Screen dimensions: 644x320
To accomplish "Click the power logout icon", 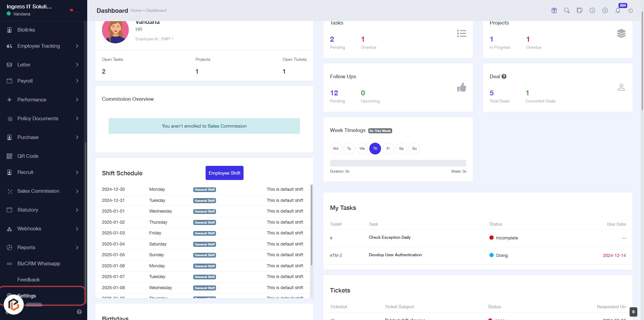I will click(631, 10).
